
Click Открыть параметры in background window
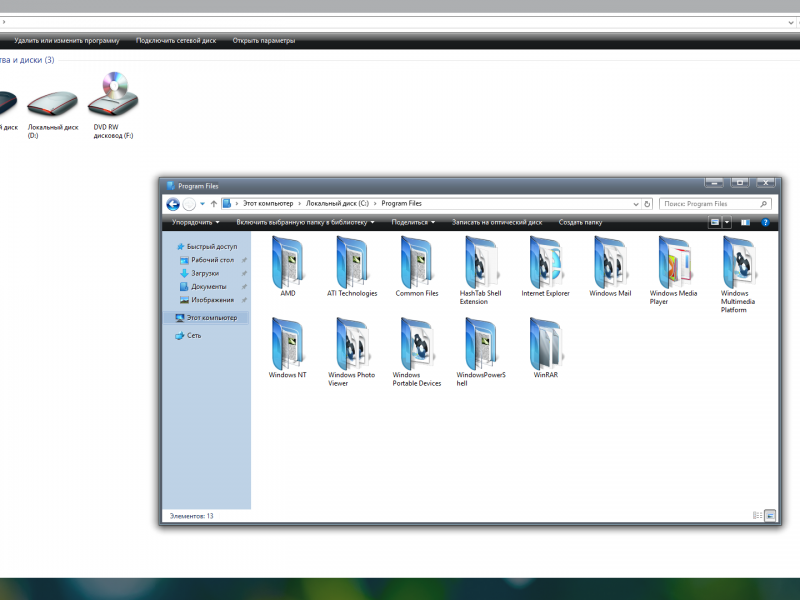click(264, 40)
